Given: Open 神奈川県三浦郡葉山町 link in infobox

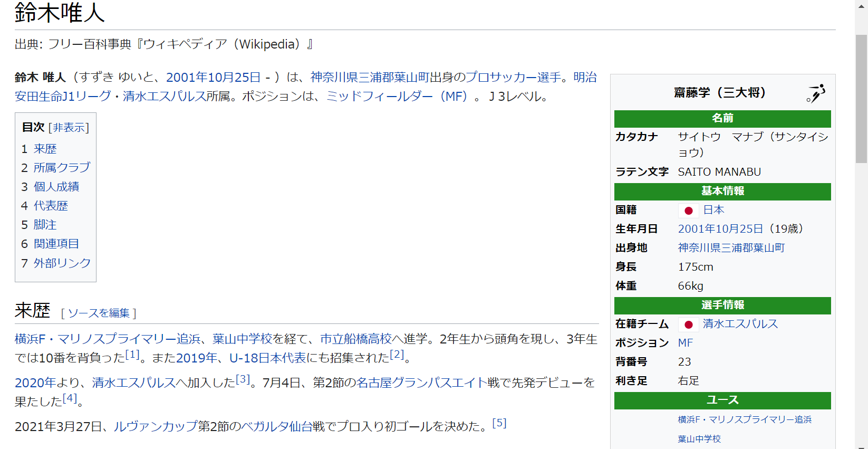Looking at the screenshot, I should [731, 248].
